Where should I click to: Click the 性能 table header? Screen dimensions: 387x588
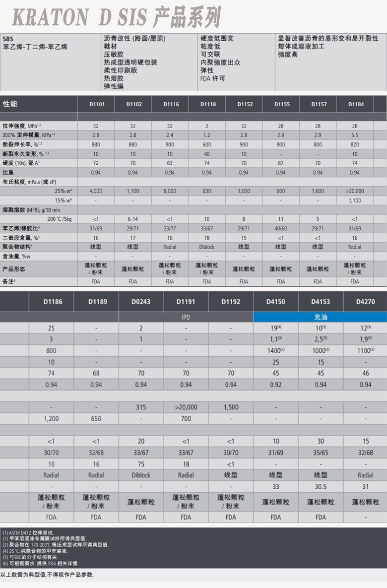(10, 104)
